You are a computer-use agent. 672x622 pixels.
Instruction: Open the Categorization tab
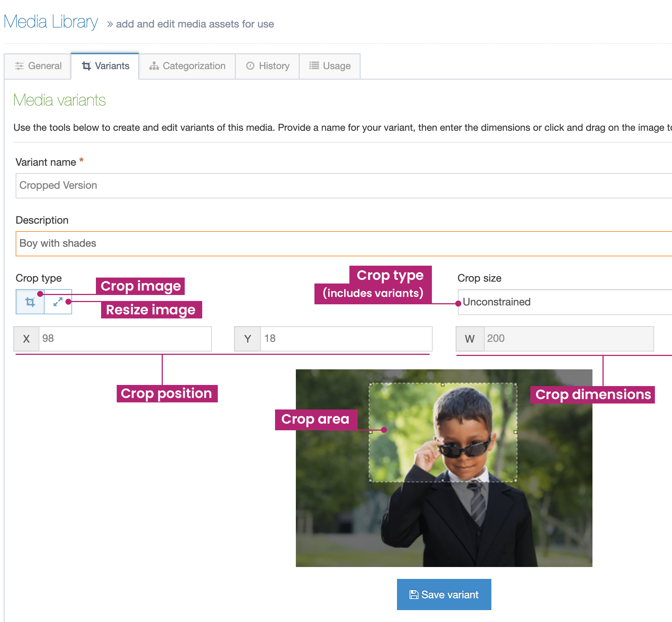click(x=187, y=66)
